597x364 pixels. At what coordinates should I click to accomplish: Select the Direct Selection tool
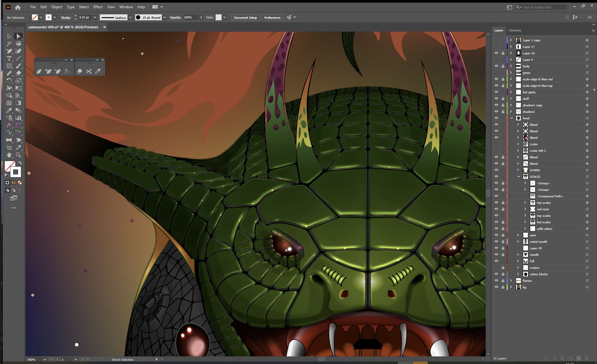click(19, 36)
